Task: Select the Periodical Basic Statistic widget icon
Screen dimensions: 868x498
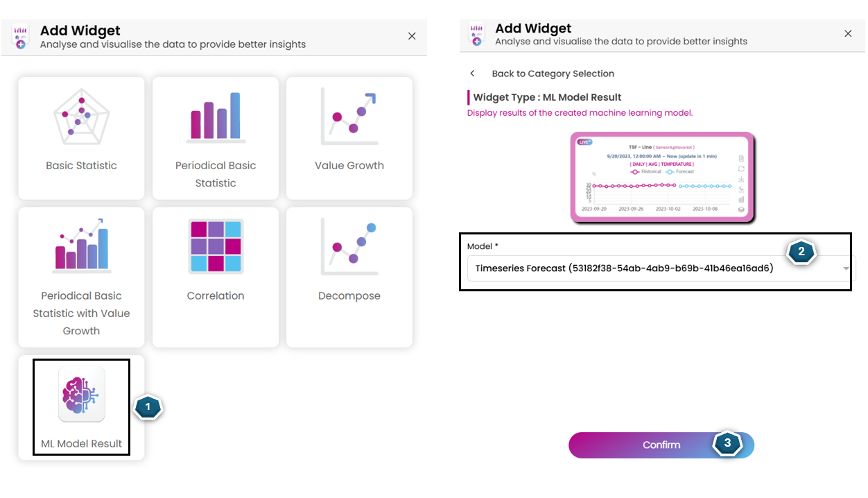Action: (215, 117)
